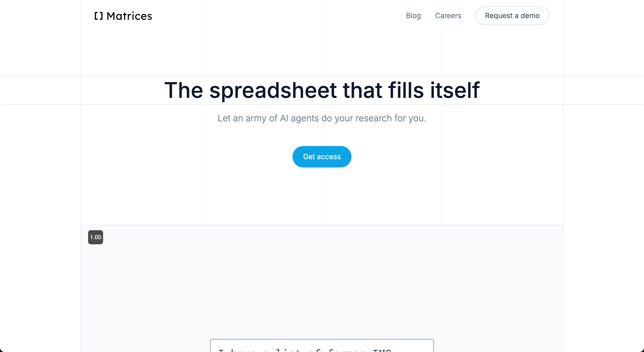Select Blog from the top navigation
The width and height of the screenshot is (644, 352).
tap(413, 15)
